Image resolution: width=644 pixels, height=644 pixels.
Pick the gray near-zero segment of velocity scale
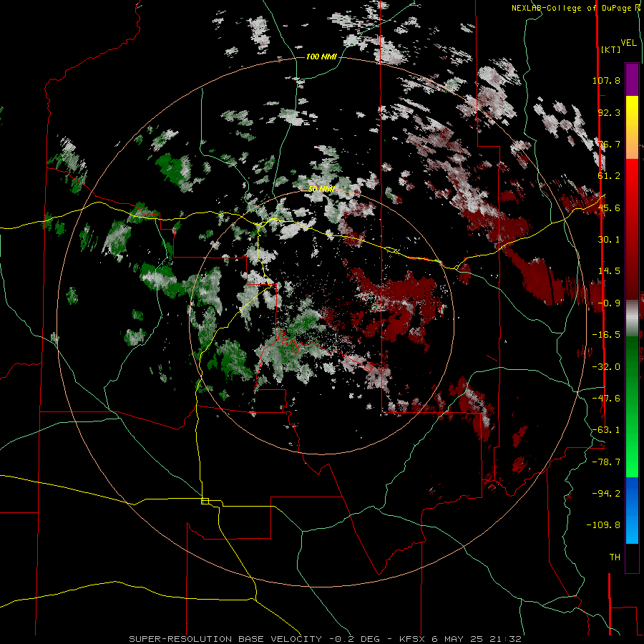(x=632, y=318)
